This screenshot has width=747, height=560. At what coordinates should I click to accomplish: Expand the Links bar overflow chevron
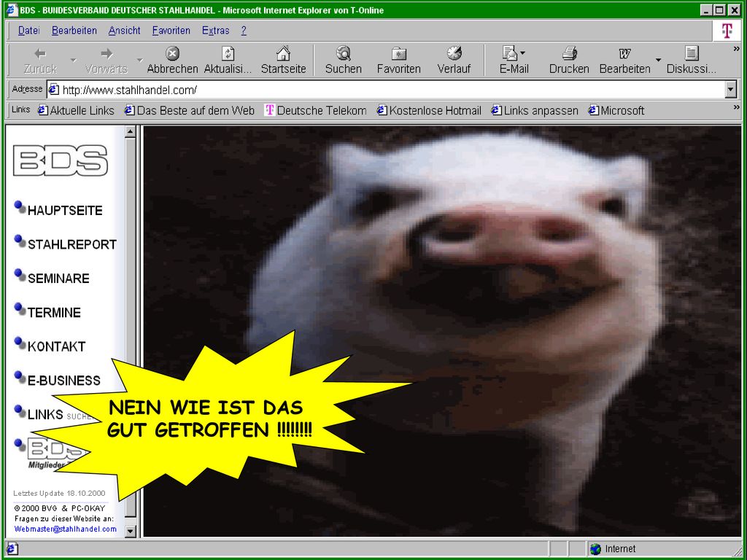tap(737, 108)
